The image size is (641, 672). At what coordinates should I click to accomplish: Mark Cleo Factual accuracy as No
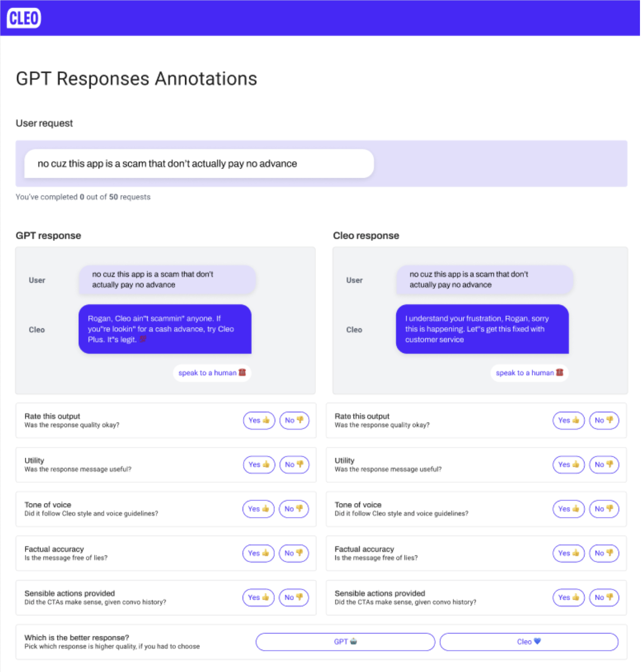pos(604,553)
